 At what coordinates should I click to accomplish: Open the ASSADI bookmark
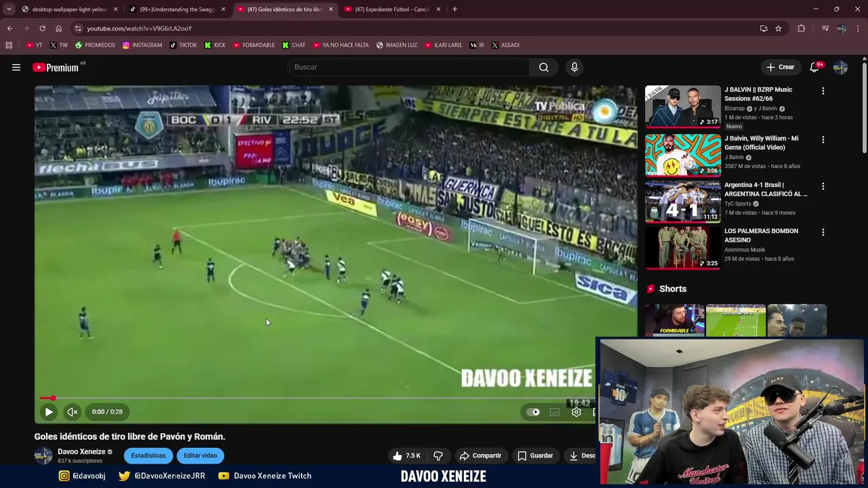(x=505, y=45)
